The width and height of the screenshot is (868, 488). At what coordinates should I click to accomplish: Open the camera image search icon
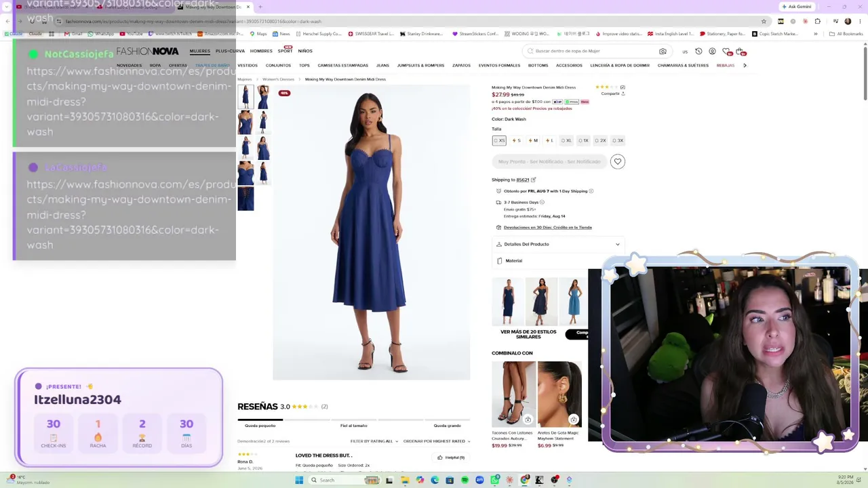click(663, 51)
